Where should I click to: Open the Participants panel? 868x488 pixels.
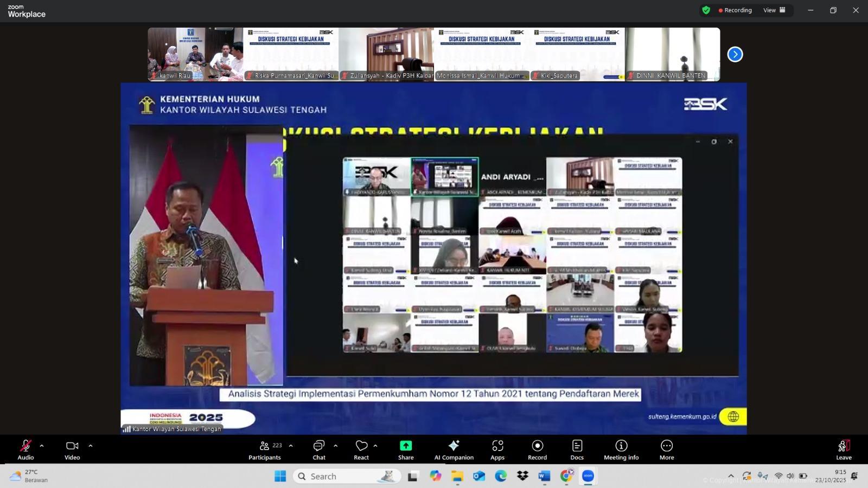pyautogui.click(x=265, y=449)
